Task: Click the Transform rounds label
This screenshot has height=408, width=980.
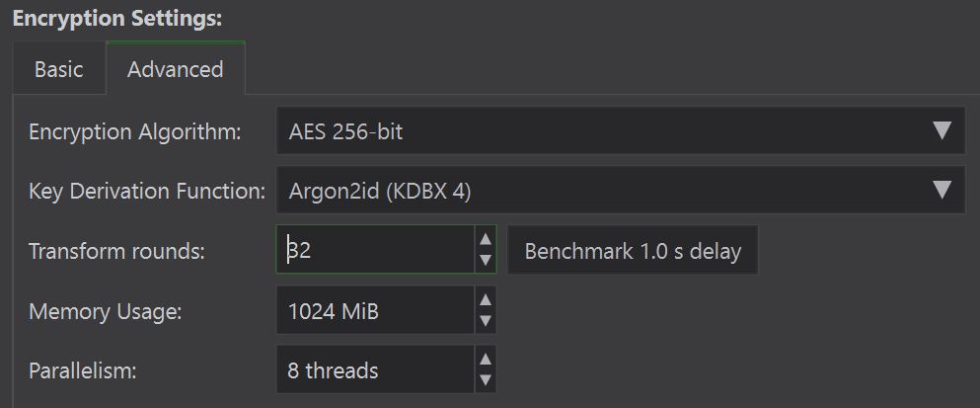Action: tap(116, 252)
